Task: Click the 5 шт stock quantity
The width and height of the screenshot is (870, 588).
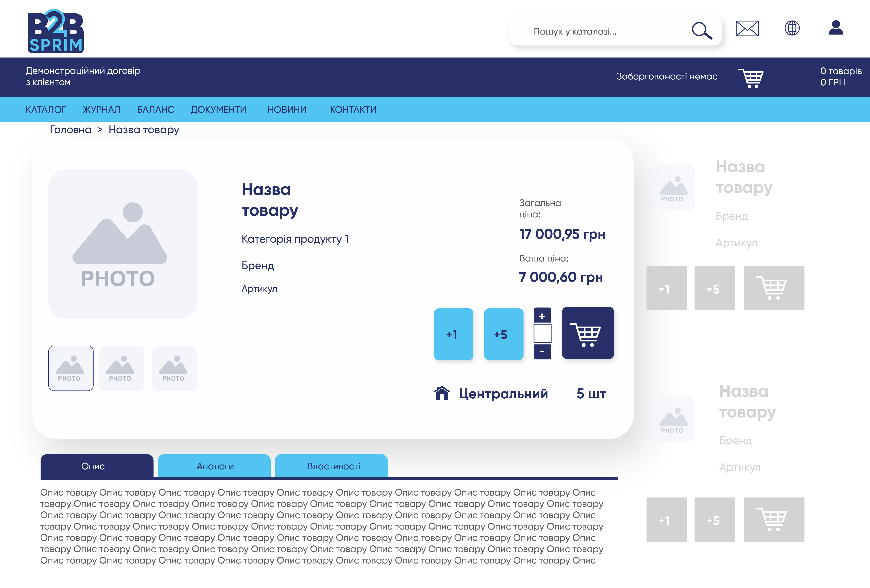Action: (x=591, y=394)
